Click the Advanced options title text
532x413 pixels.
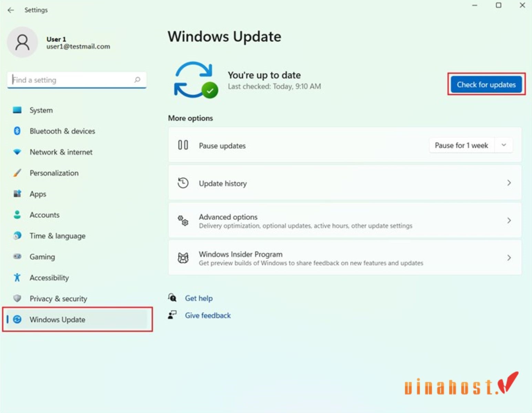228,217
